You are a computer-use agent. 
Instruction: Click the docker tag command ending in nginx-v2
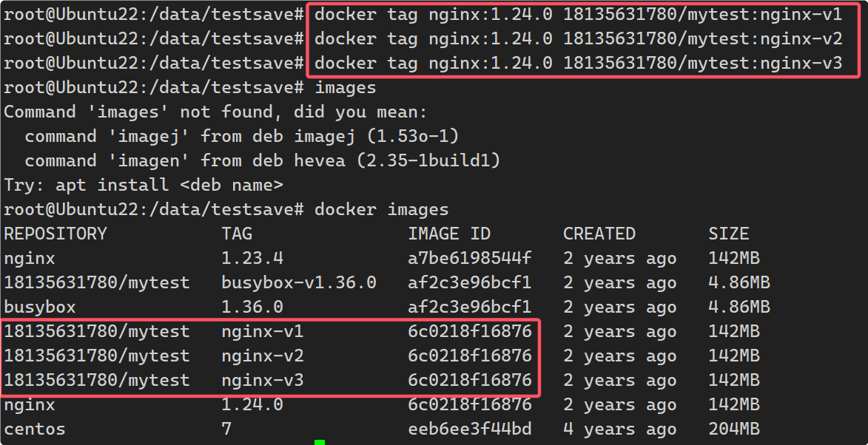click(x=579, y=38)
